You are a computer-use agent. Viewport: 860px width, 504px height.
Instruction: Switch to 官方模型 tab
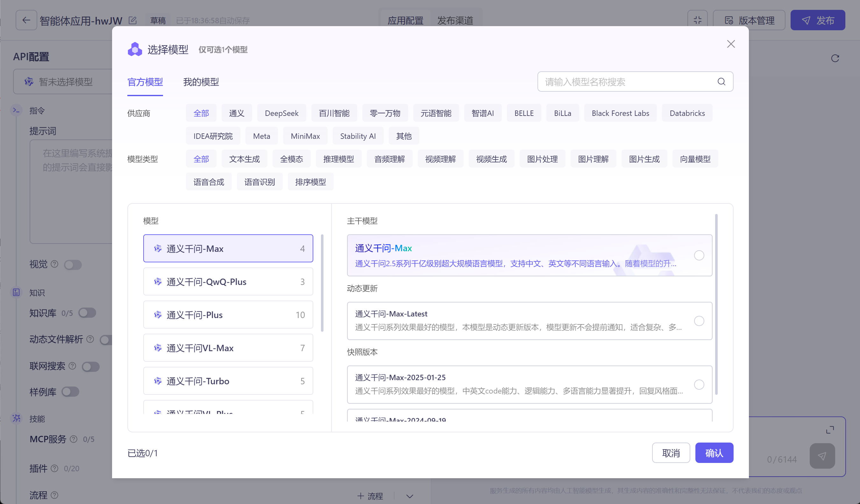145,82
